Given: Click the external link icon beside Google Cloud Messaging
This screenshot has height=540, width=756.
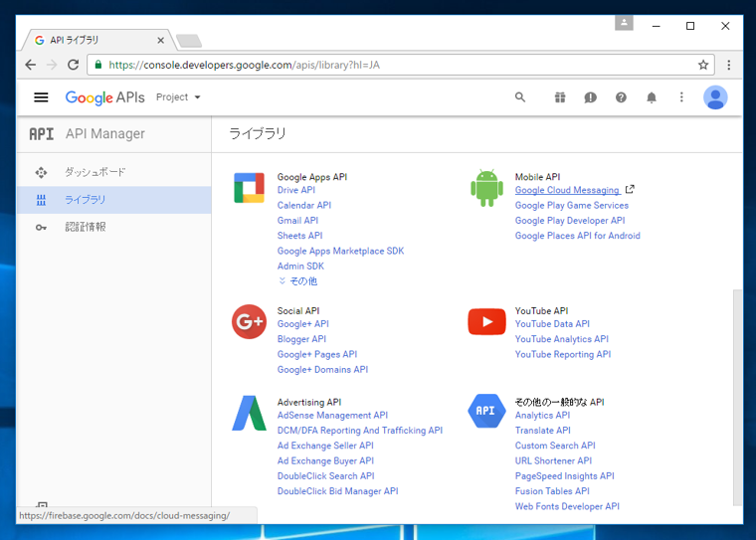Looking at the screenshot, I should [x=630, y=190].
